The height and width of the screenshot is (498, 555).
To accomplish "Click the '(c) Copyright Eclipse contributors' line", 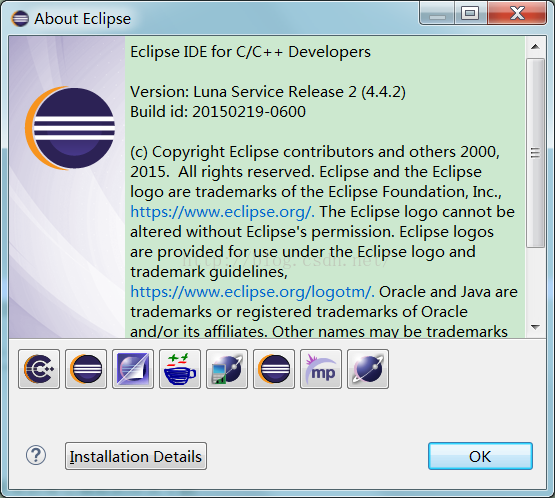I will 315,152.
